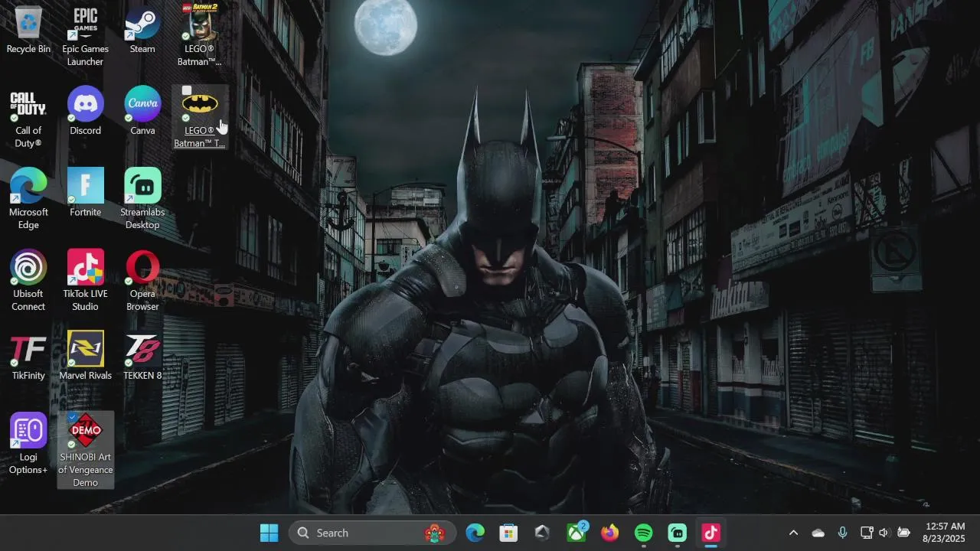Tick the checkbox on hovered LEGO Batman icon
The width and height of the screenshot is (980, 551).
(186, 91)
